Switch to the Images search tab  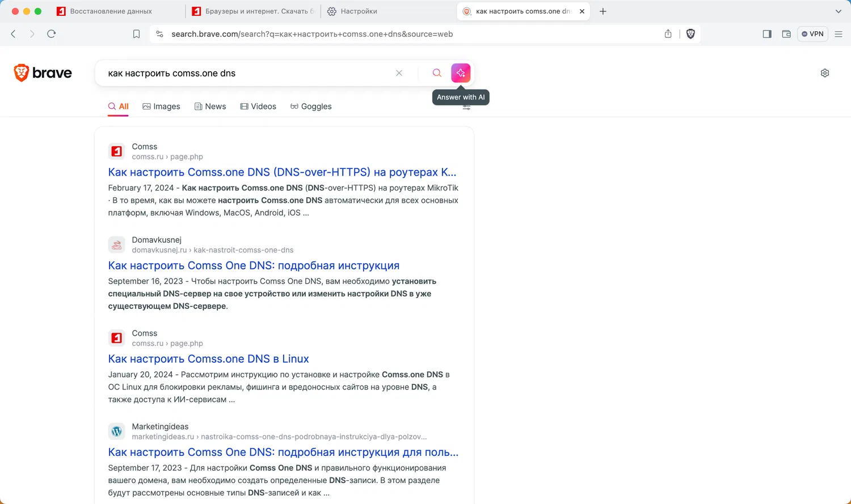pyautogui.click(x=161, y=107)
